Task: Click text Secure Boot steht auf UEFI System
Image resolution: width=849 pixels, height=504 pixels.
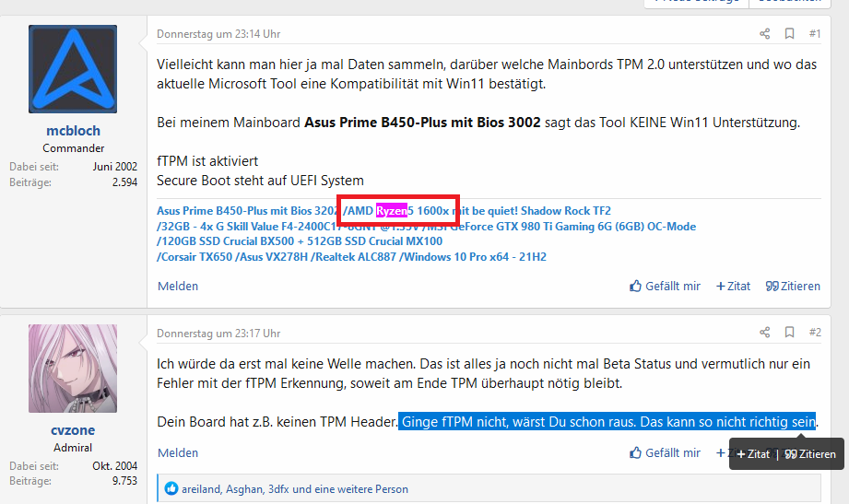Action: click(x=261, y=181)
